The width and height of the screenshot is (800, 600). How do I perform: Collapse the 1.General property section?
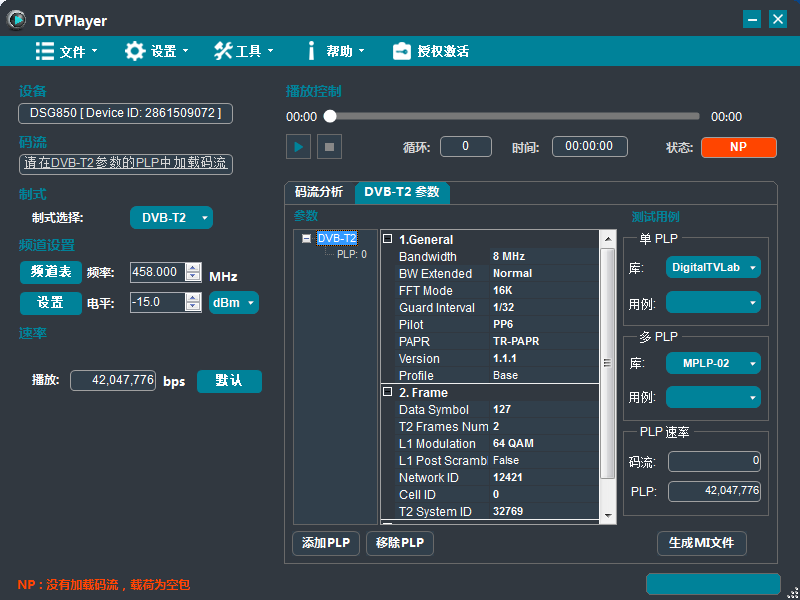coord(388,240)
